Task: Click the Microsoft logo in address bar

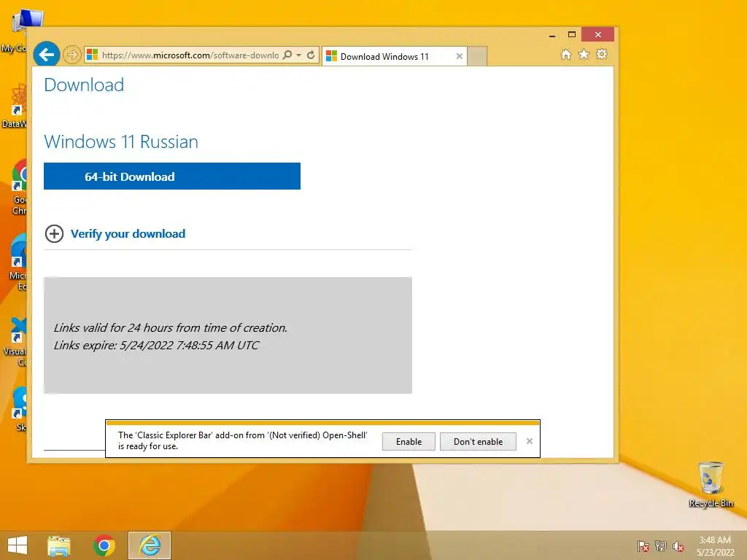Action: pyautogui.click(x=92, y=55)
